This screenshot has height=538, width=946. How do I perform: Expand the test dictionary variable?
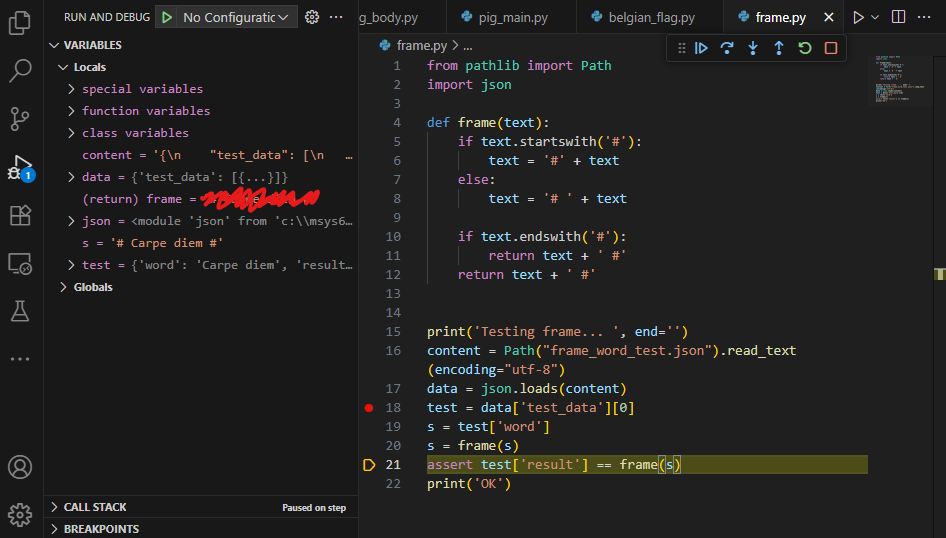(72, 265)
